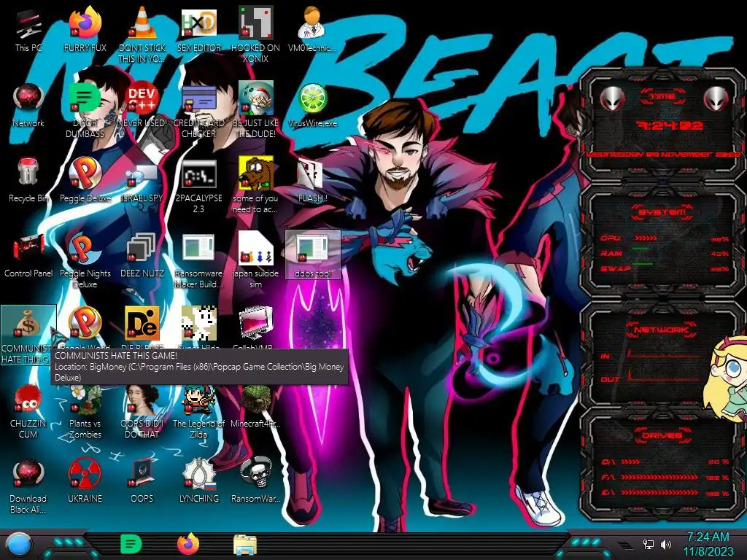This screenshot has height=560, width=747.
Task: Open Firefox from the taskbar
Action: [188, 544]
